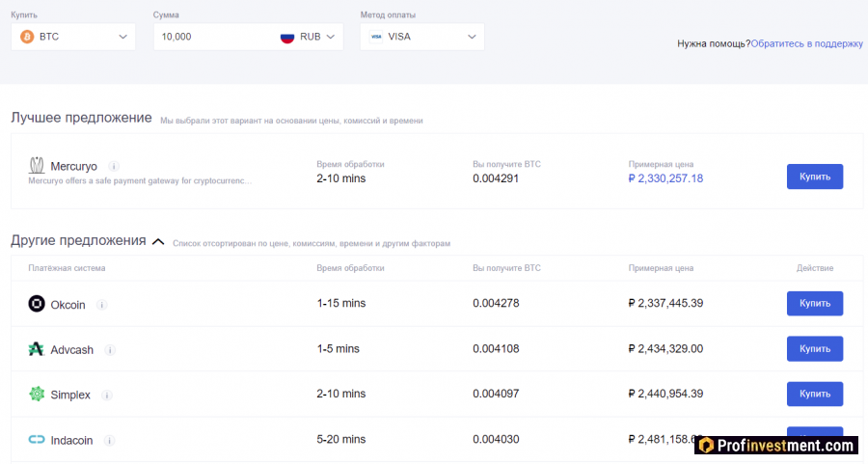Collapse the Другие предложения section
This screenshot has width=868, height=464.
click(158, 242)
